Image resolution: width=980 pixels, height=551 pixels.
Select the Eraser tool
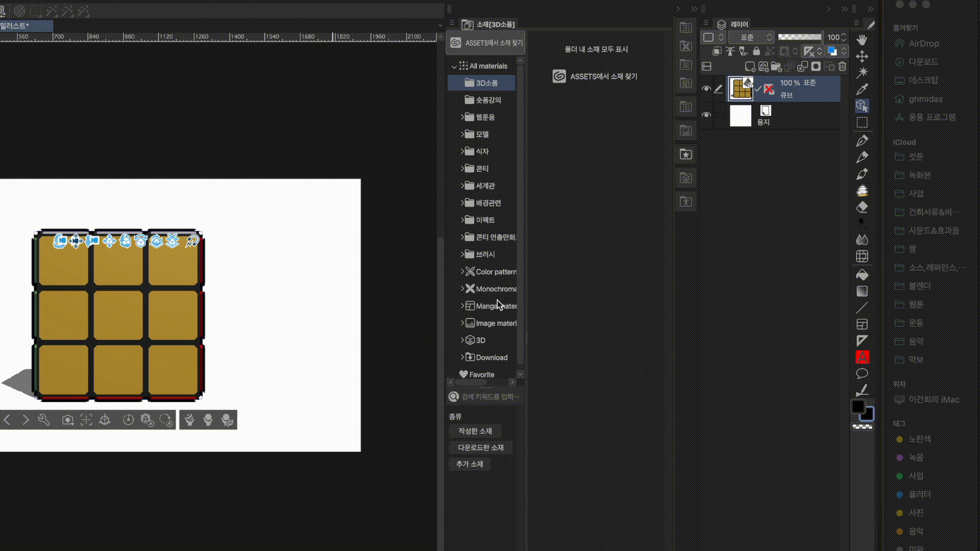(862, 208)
